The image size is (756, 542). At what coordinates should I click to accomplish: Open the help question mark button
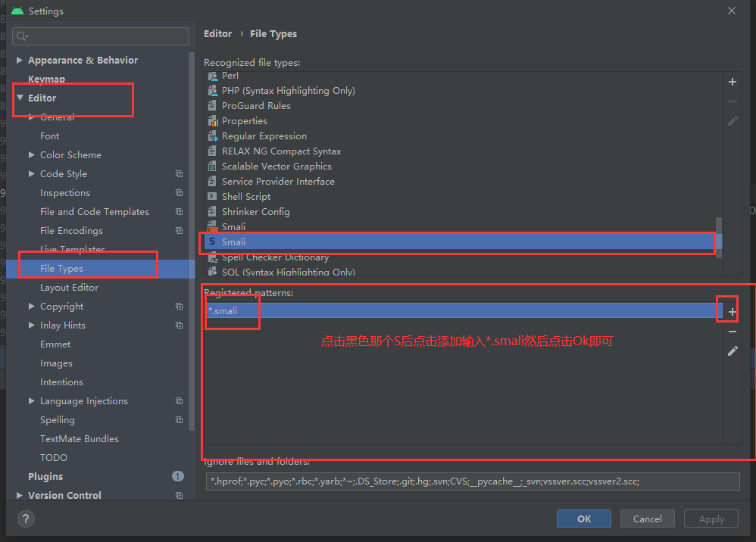pos(25,519)
